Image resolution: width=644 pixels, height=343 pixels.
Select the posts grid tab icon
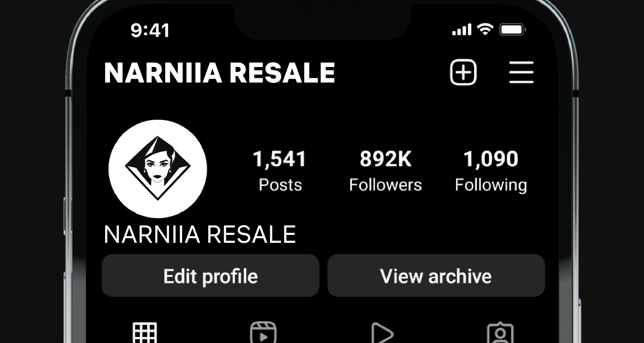pyautogui.click(x=145, y=333)
